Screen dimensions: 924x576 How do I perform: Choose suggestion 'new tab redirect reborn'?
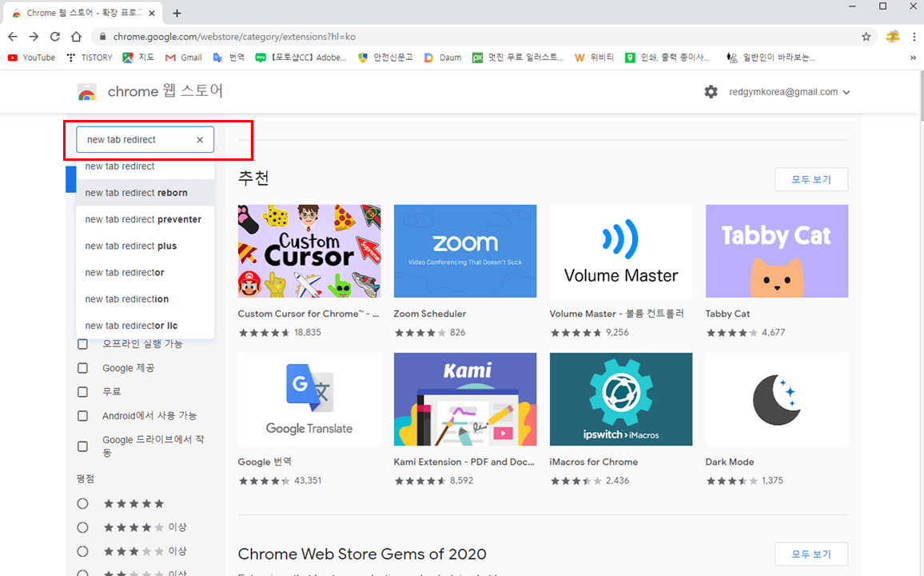(x=145, y=193)
